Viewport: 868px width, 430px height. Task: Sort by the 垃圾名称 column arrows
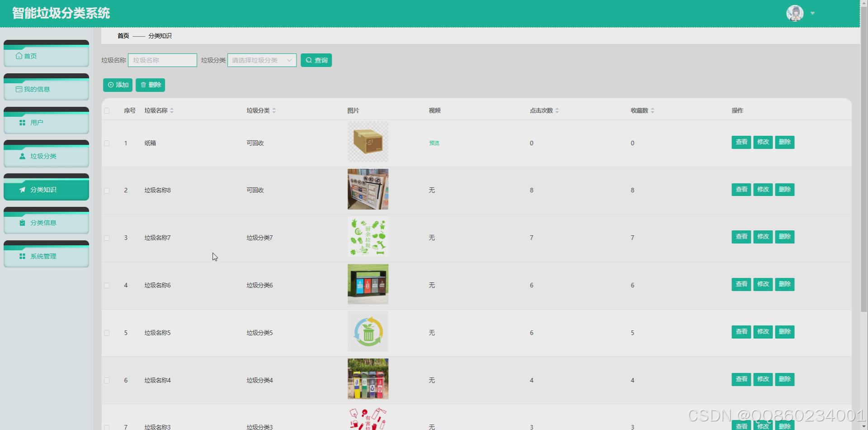coord(172,111)
